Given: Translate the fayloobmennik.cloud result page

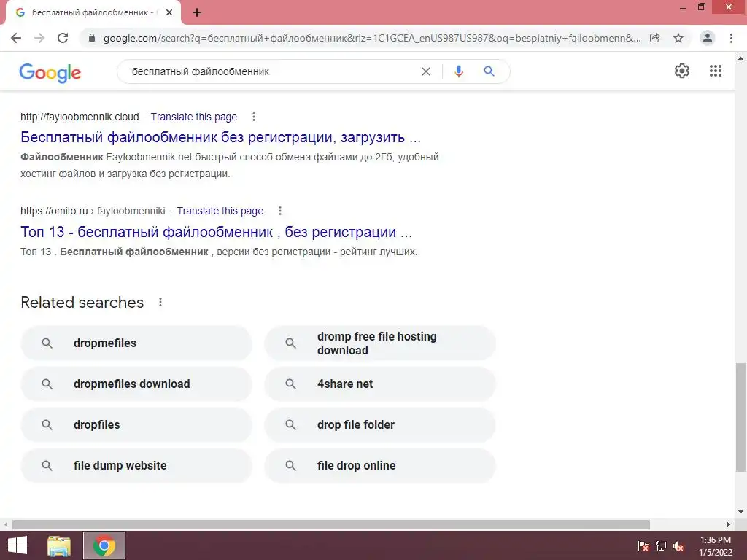Looking at the screenshot, I should coord(193,117).
